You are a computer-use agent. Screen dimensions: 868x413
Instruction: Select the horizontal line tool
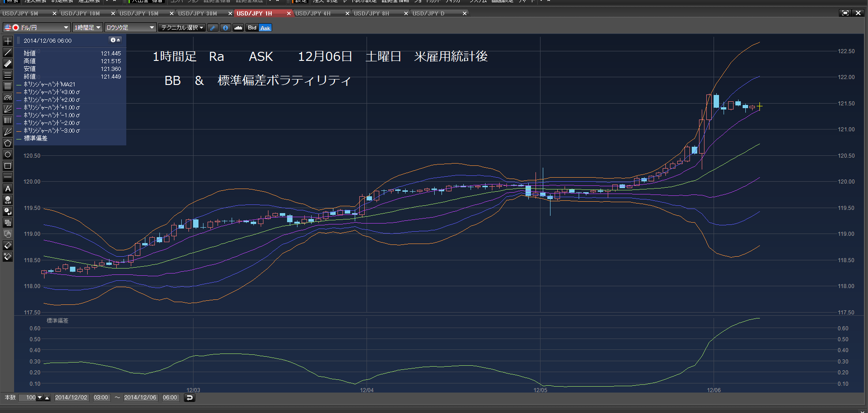pos(8,177)
